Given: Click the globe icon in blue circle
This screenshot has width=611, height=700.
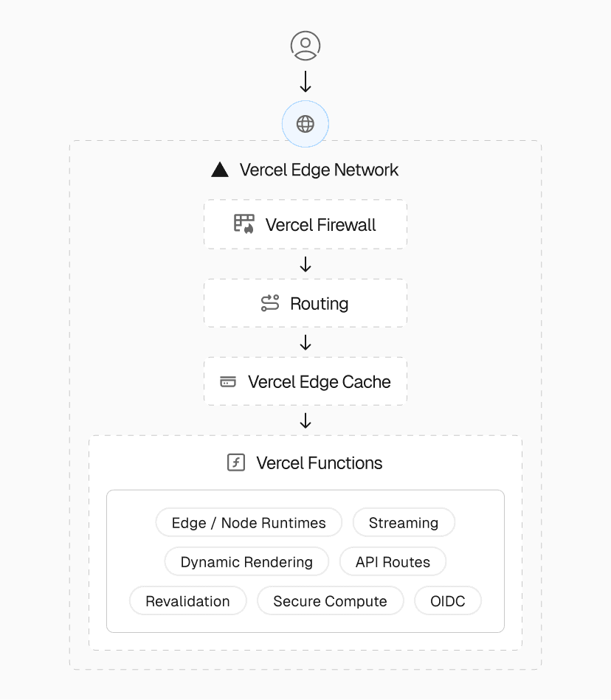Looking at the screenshot, I should (x=305, y=124).
